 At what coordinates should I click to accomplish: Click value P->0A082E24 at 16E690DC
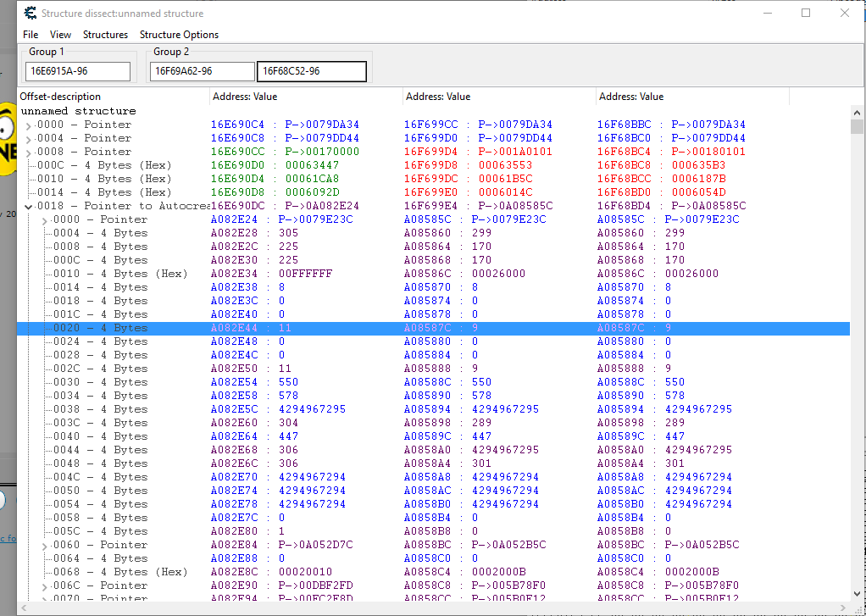coord(322,206)
